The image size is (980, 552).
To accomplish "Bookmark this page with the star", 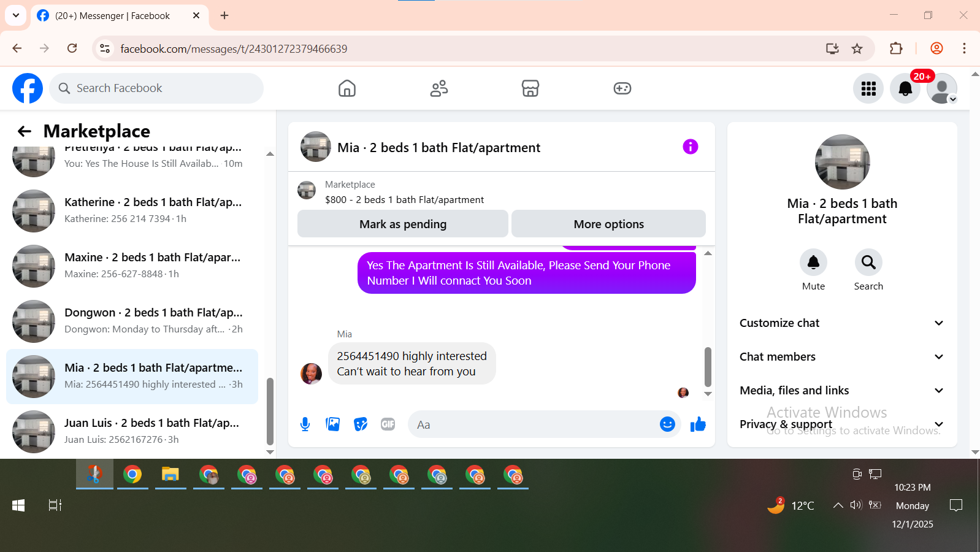I will 857,48.
